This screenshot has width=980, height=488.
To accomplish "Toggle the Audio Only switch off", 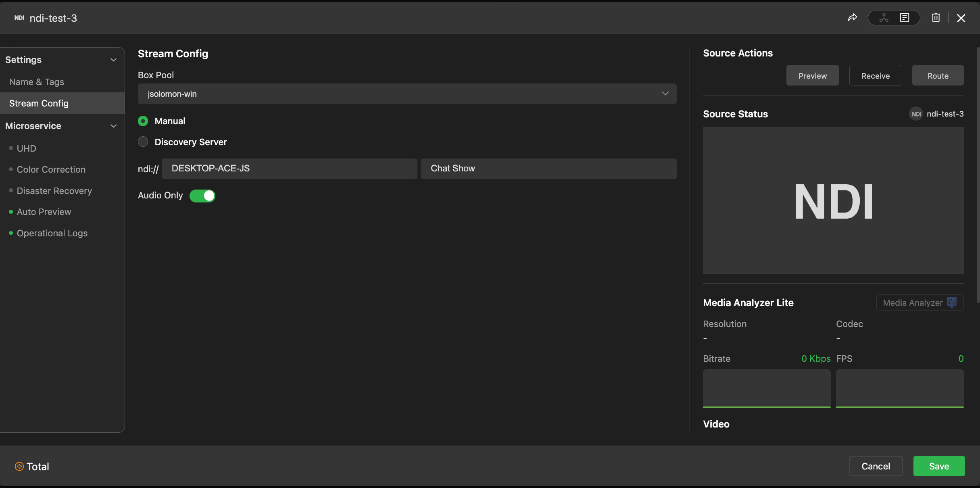I will click(202, 196).
